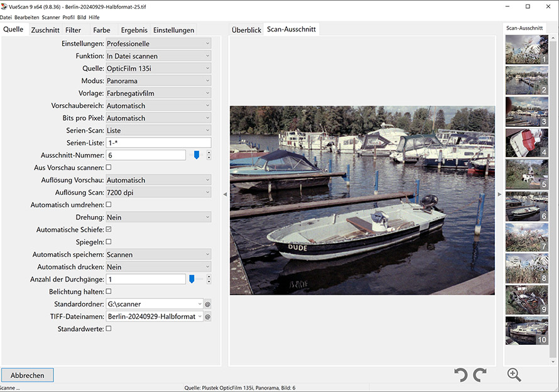
Task: Collapse left panel with small left arrow
Action: point(225,195)
